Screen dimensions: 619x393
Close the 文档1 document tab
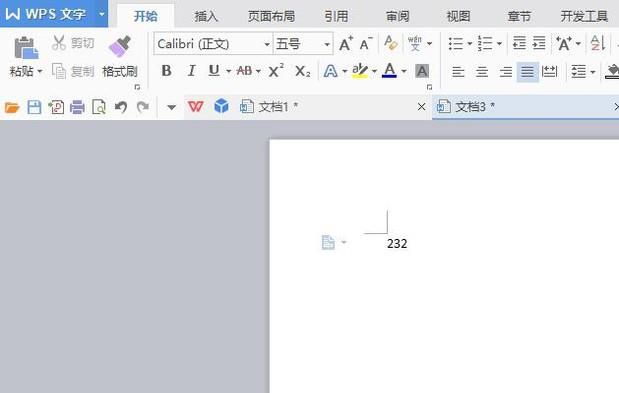click(421, 107)
